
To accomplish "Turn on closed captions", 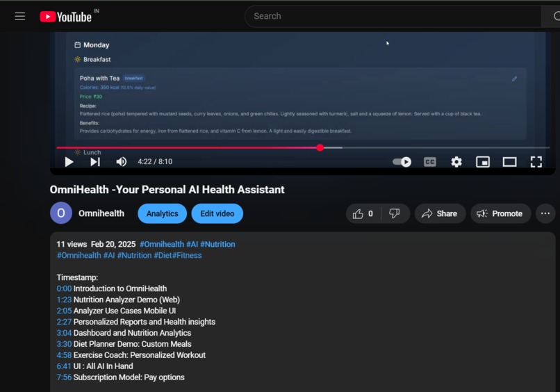I will pos(429,162).
